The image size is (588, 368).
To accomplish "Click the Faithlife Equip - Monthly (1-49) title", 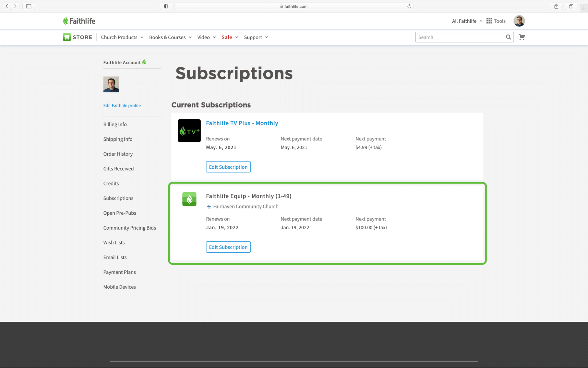I will point(249,196).
